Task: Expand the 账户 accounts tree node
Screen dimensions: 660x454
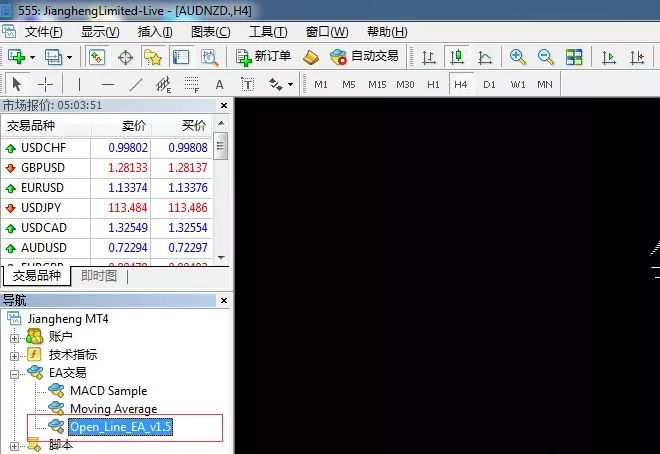Action: [14, 338]
